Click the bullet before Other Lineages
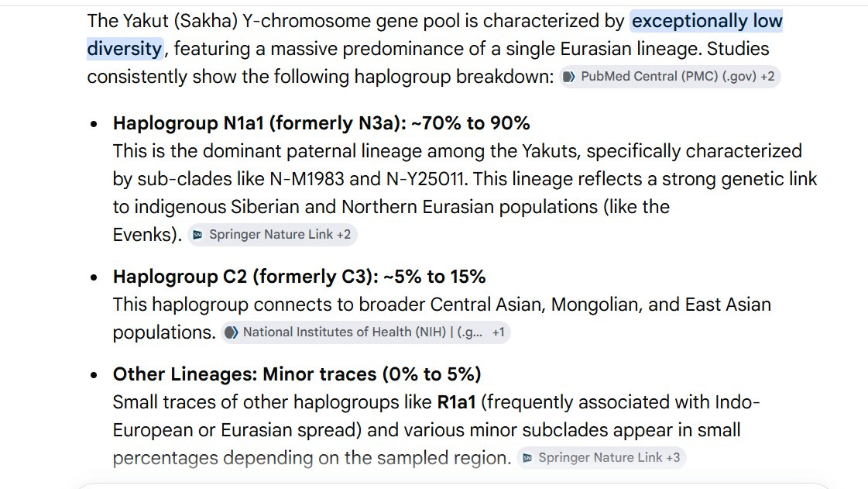 [x=94, y=375]
